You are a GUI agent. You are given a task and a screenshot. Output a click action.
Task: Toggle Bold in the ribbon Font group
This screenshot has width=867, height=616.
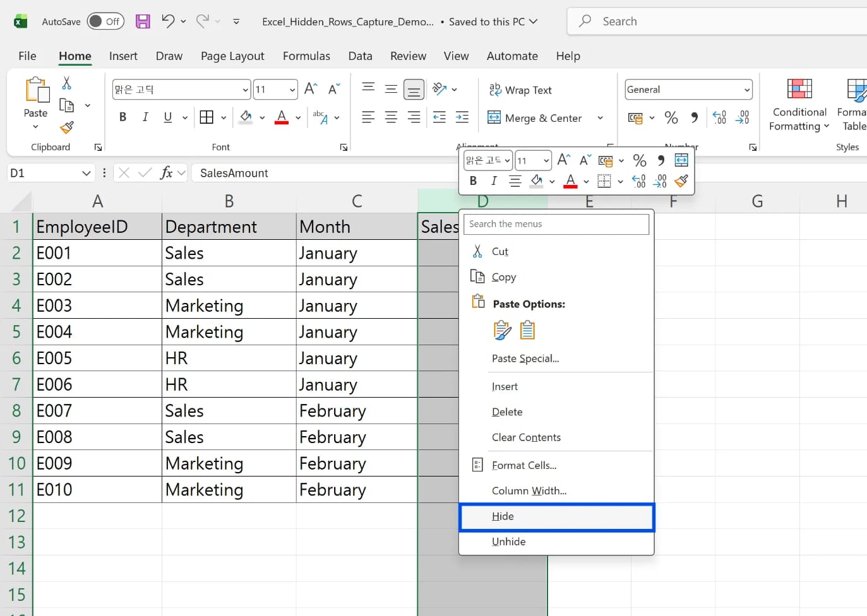pos(123,117)
